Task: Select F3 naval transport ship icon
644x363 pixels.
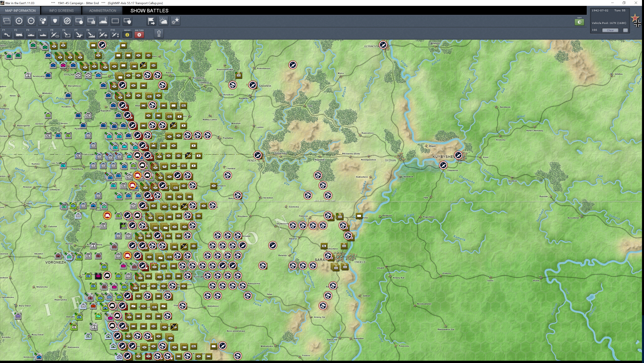Action: click(x=31, y=35)
